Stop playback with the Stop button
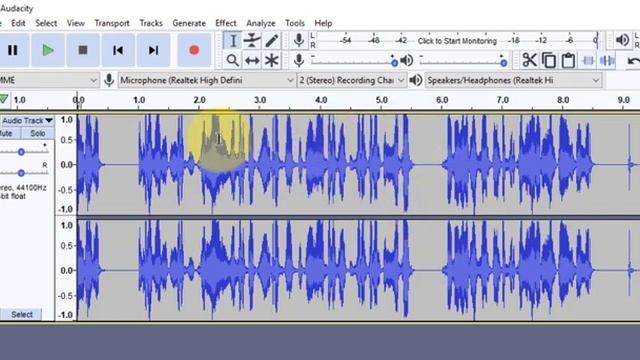640x360 pixels. pos(83,50)
